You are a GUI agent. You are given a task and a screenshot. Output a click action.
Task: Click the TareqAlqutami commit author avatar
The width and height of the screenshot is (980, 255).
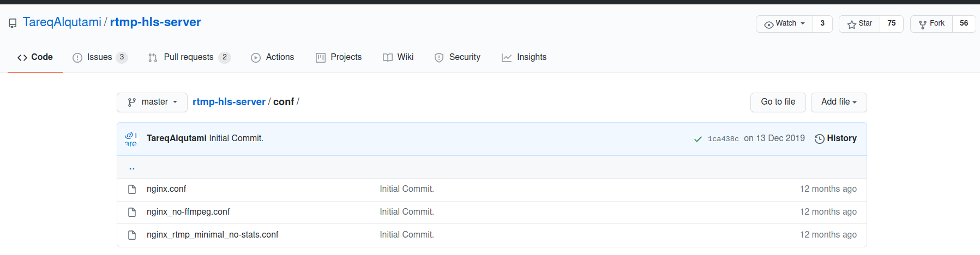131,139
